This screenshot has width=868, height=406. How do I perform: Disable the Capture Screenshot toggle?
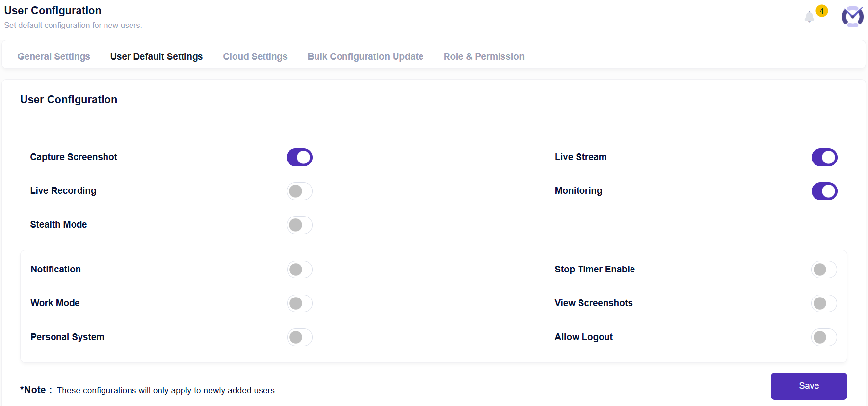pos(299,158)
